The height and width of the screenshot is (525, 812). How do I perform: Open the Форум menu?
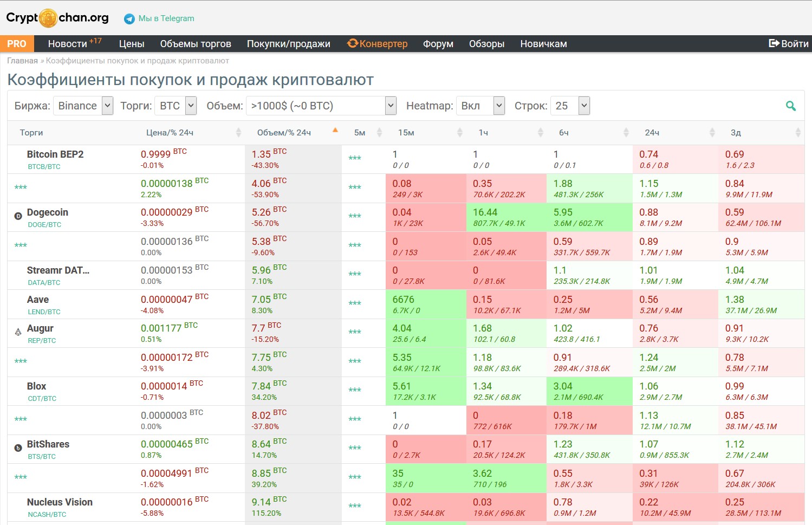[x=438, y=44]
